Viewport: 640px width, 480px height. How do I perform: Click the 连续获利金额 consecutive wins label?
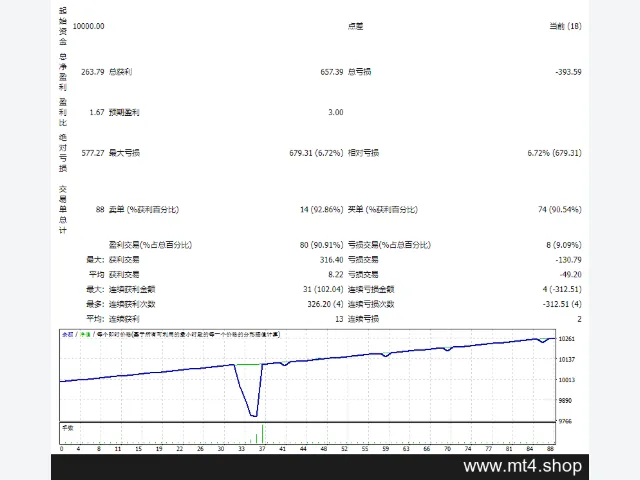pyautogui.click(x=132, y=289)
